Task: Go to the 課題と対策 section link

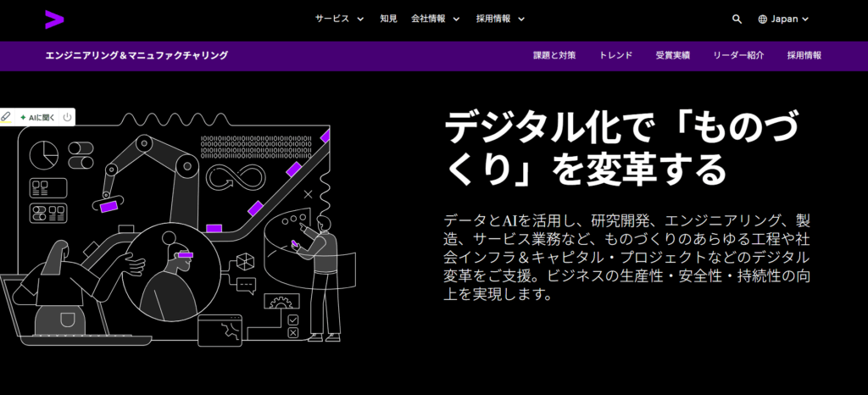Action: 554,56
